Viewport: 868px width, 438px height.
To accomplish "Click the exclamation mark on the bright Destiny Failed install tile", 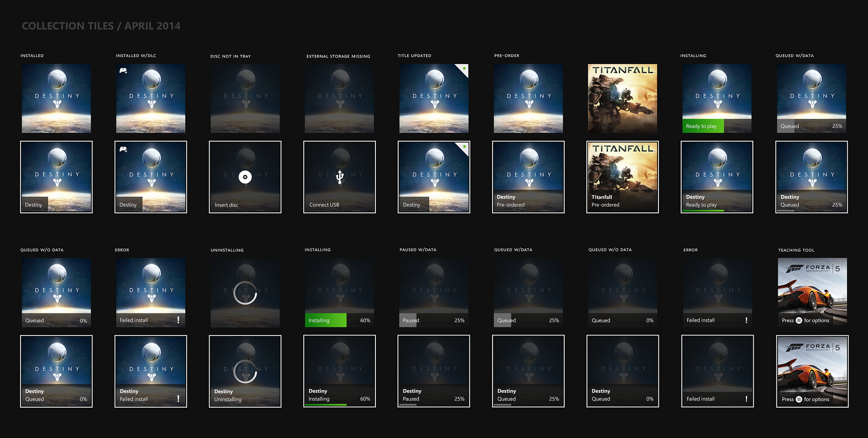I will (178, 399).
